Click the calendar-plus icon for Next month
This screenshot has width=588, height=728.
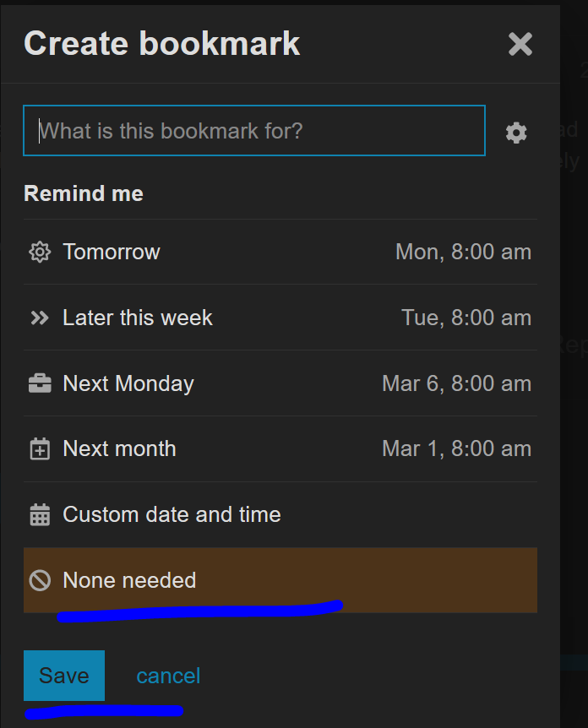40,449
